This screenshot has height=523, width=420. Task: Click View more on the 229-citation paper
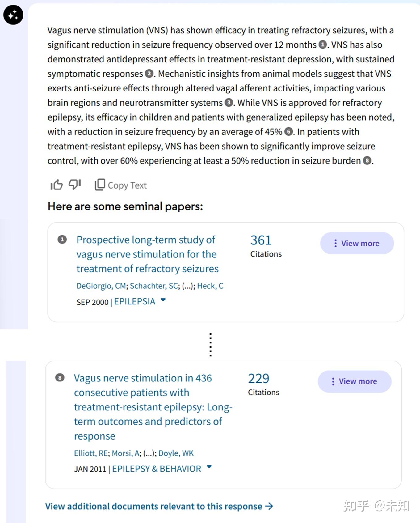point(355,381)
